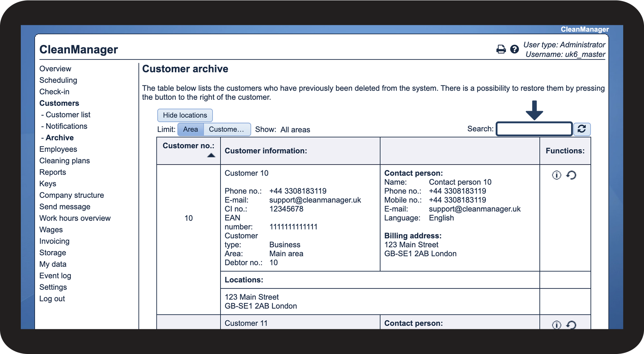Viewport: 644px width, 354px height.
Task: Open Cleaning plans page
Action: pos(65,161)
